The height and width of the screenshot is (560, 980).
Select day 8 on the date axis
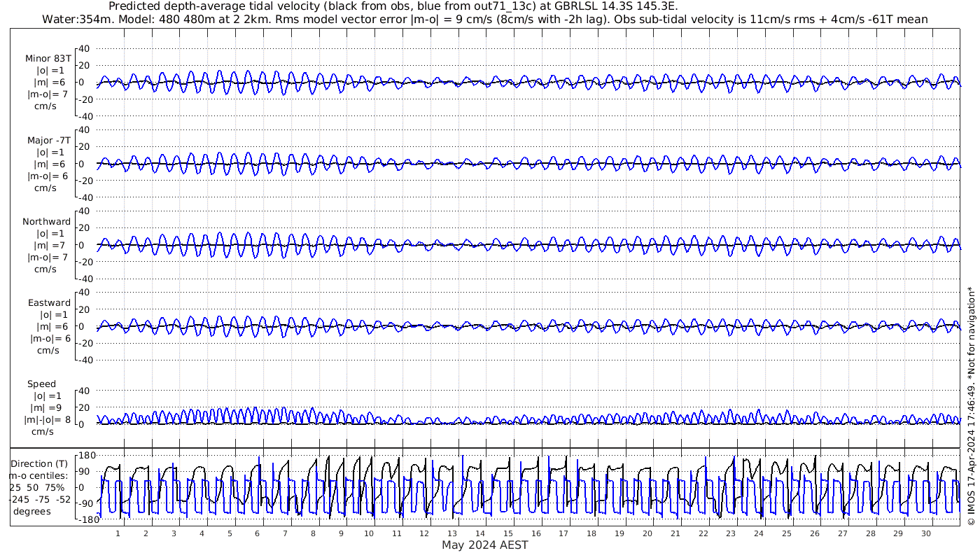[x=313, y=533]
